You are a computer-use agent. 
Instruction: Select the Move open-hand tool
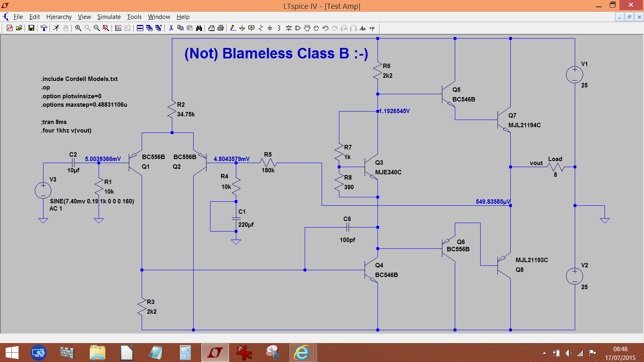(x=307, y=28)
